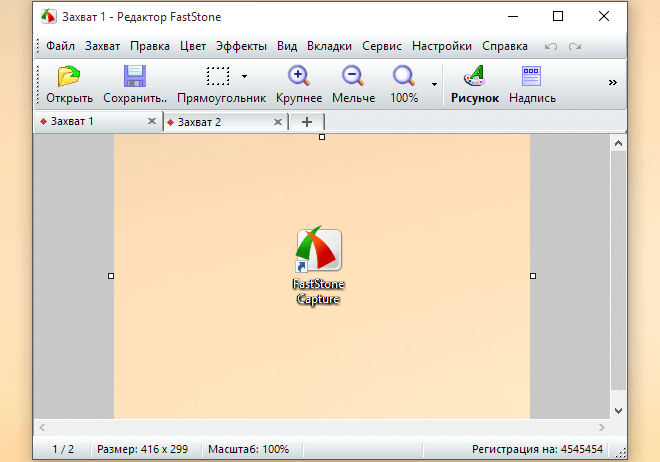Click the Open folder icon
The width and height of the screenshot is (660, 462).
pyautogui.click(x=69, y=76)
